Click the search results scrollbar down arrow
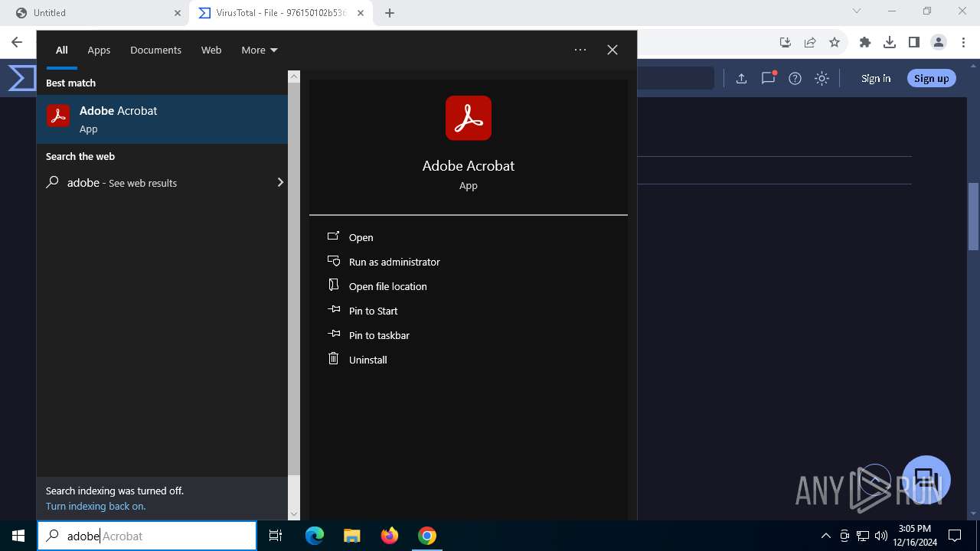The width and height of the screenshot is (980, 551). [x=294, y=514]
